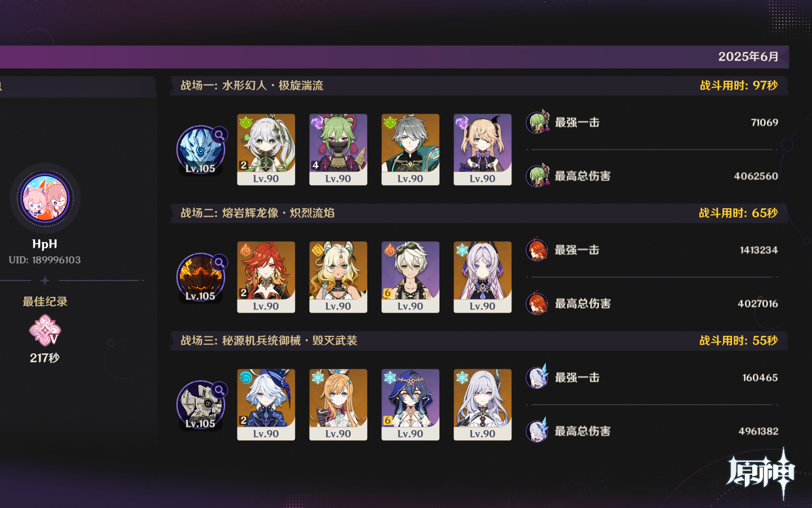Click the HpH player avatar
The width and height of the screenshot is (812, 508).
45,198
